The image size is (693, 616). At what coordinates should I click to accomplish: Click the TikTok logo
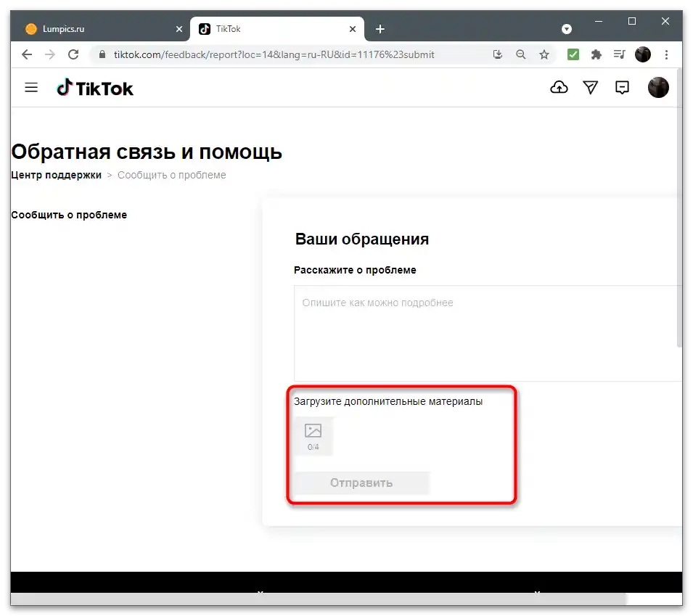click(x=95, y=88)
